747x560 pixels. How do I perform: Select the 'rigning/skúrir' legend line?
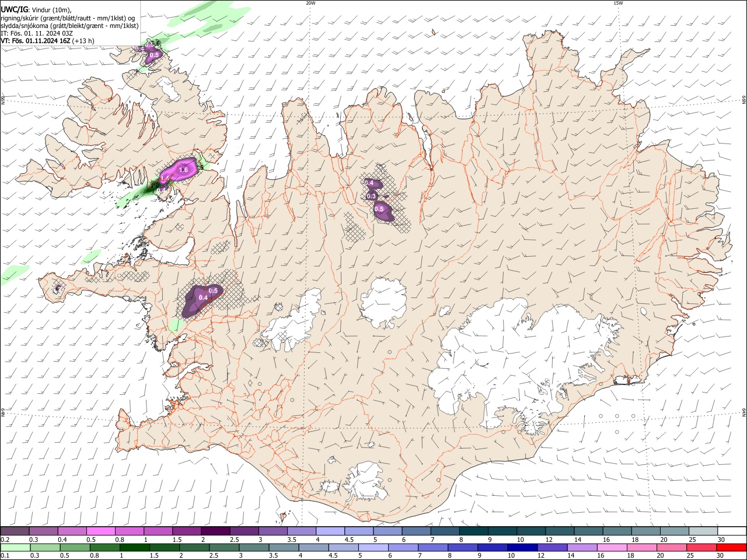tap(68, 17)
